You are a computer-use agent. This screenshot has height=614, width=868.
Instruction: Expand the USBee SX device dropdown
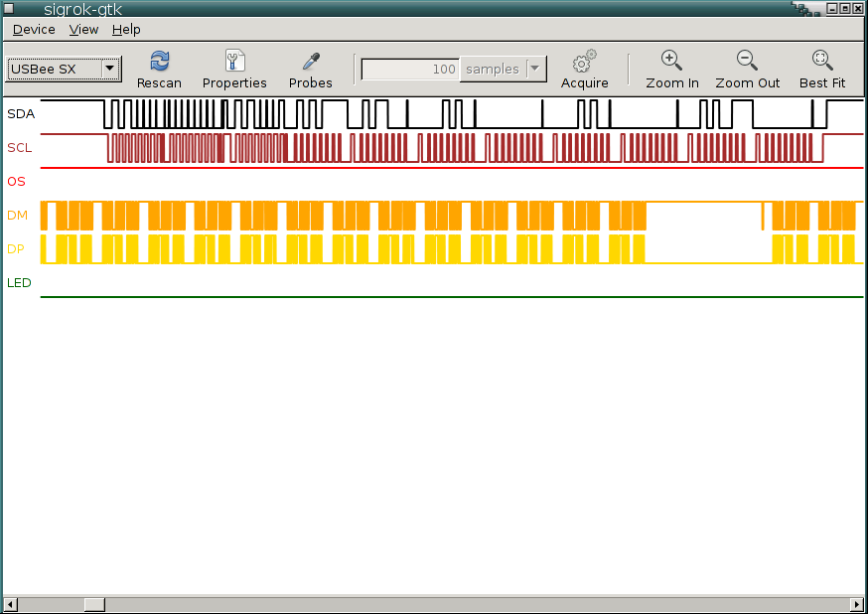click(109, 70)
